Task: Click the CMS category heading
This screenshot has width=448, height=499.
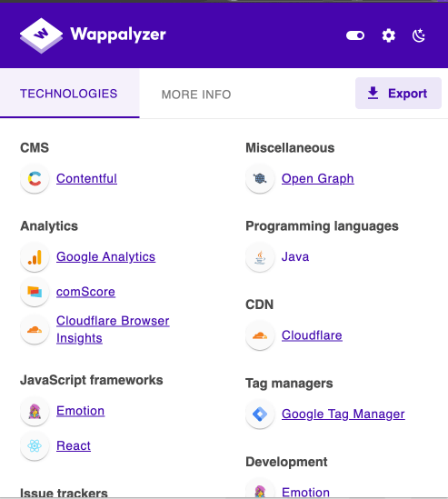Action: 35,148
